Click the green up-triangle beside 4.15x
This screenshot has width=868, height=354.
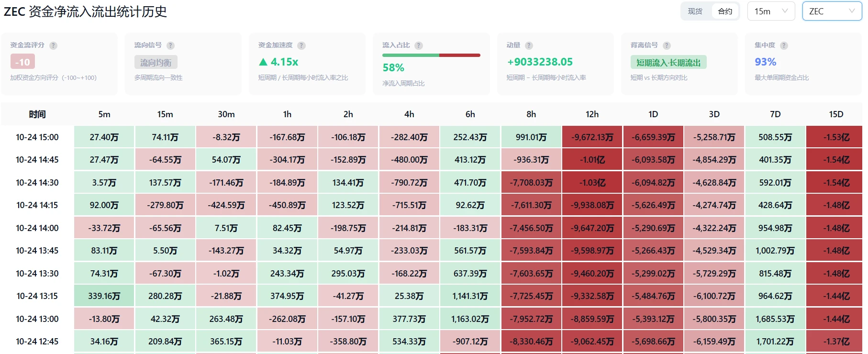pos(263,62)
